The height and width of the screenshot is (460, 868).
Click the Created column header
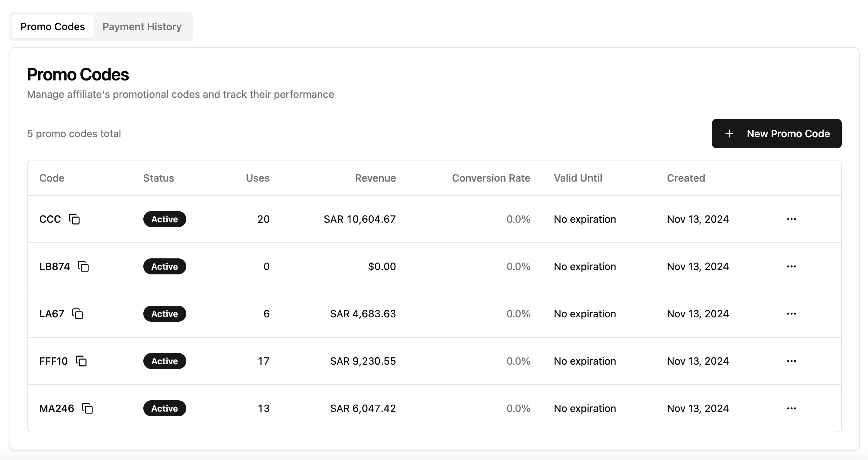(x=686, y=178)
